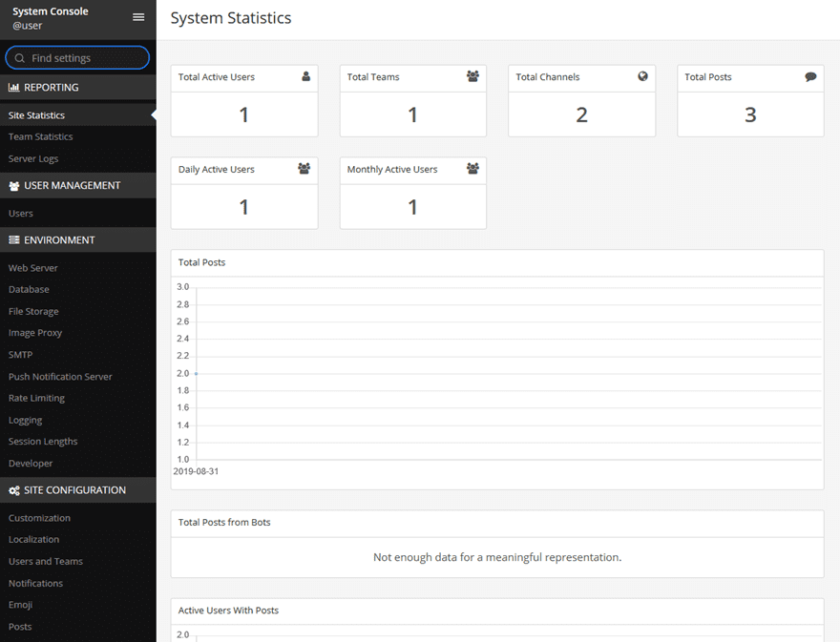Click the group icon in Monthly Active Users
Viewport: 840px width, 642px height.
coord(472,169)
